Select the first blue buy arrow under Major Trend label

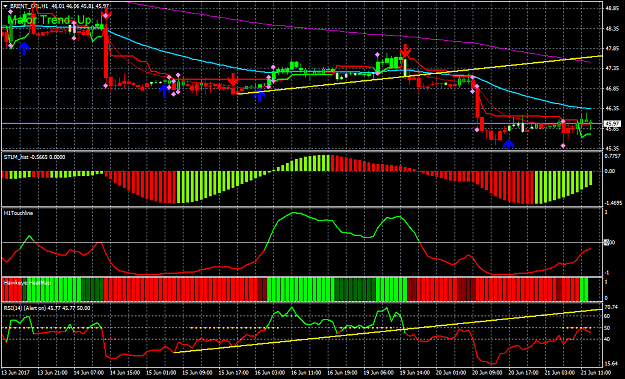click(x=24, y=49)
